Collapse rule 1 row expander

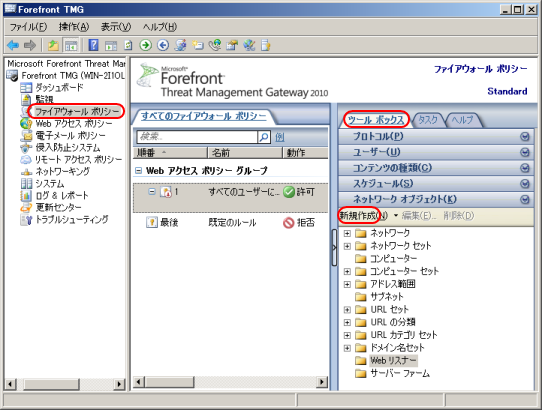[x=152, y=192]
